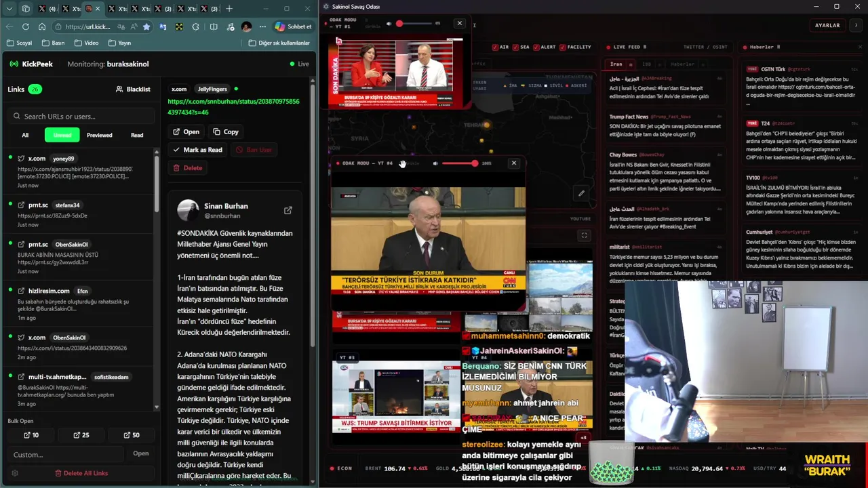Open the Video bookmarks folder
The width and height of the screenshot is (868, 488).
[85, 43]
